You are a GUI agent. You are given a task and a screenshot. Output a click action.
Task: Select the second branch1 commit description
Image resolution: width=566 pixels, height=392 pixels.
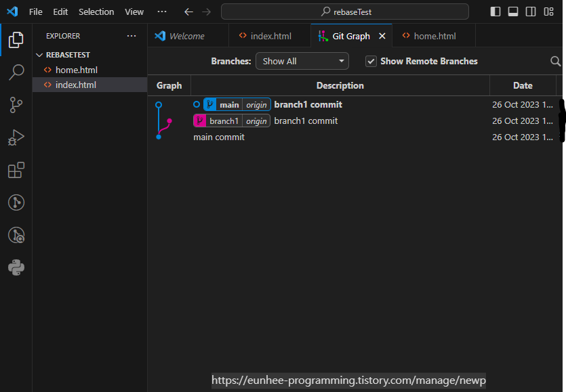(306, 121)
